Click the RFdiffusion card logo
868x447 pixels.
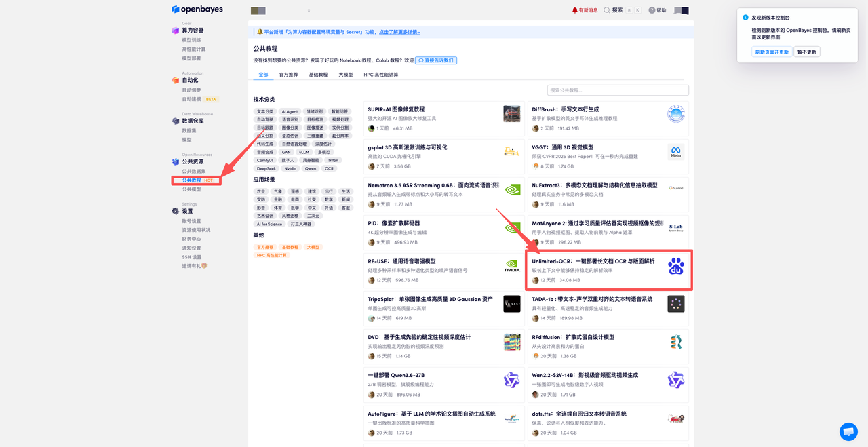675,342
